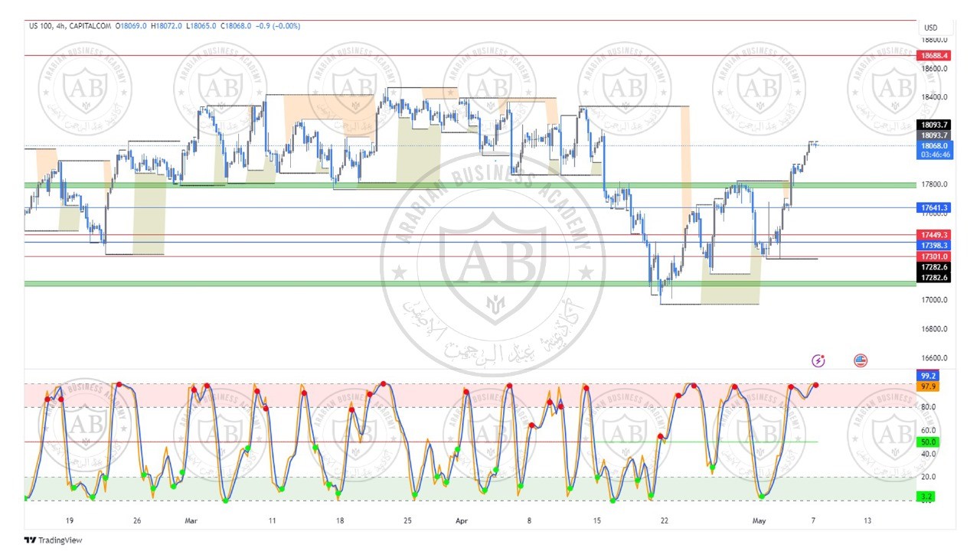Click the 80.0 oscillator axis tick
Image resolution: width=980 pixels, height=551 pixels.
(928, 407)
